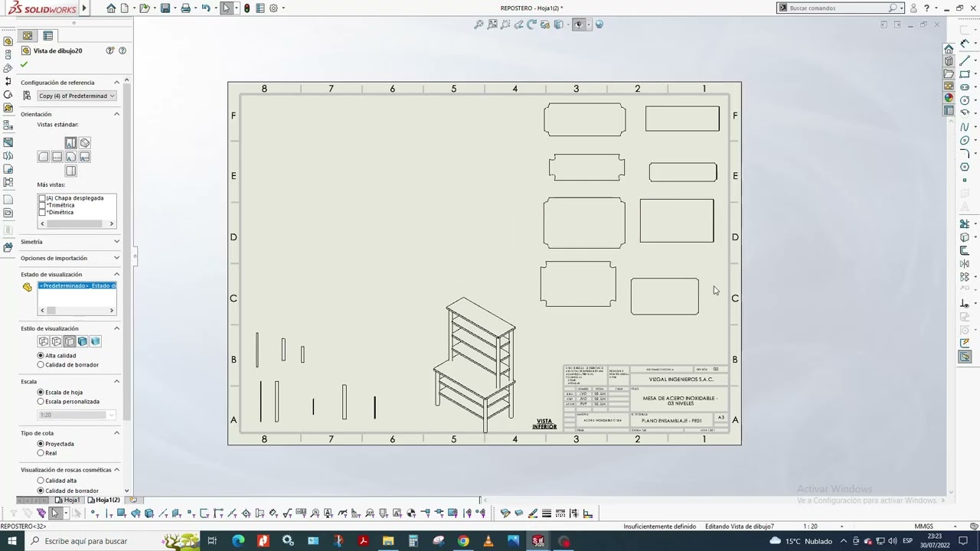Select Calidad alta for cosmetic threads
The width and height of the screenshot is (980, 551).
[x=41, y=481]
